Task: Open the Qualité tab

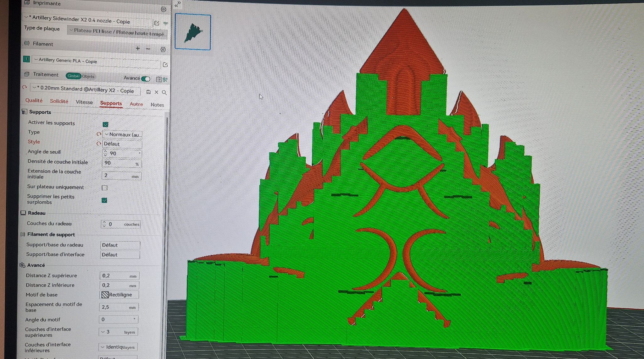Action: click(x=34, y=101)
